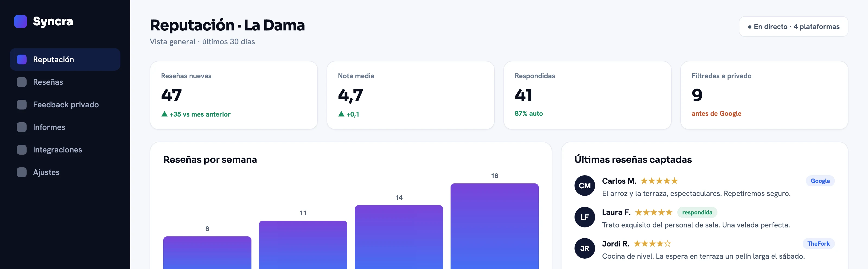
Task: Click the Google platform tag
Action: [x=820, y=181]
